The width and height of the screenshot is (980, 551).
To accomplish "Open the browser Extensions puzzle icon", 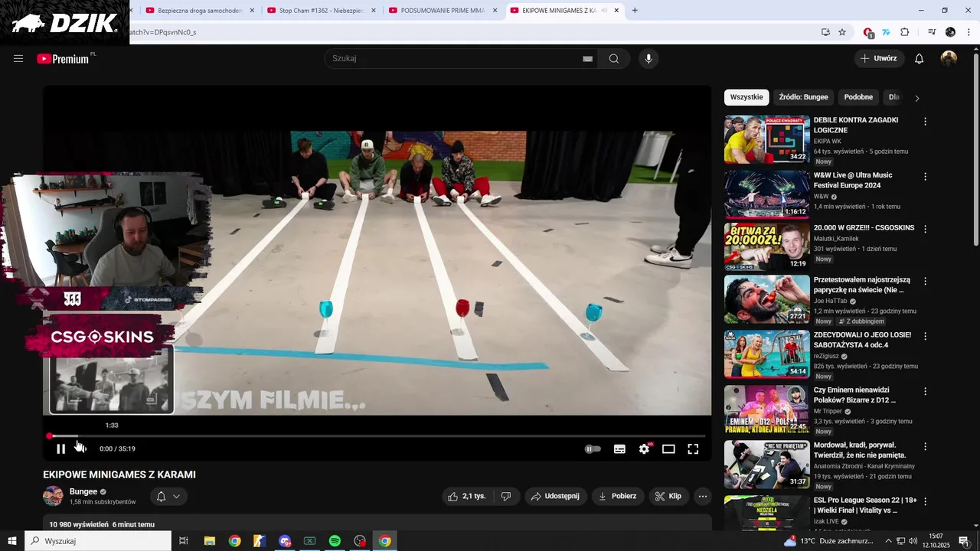I will click(905, 32).
